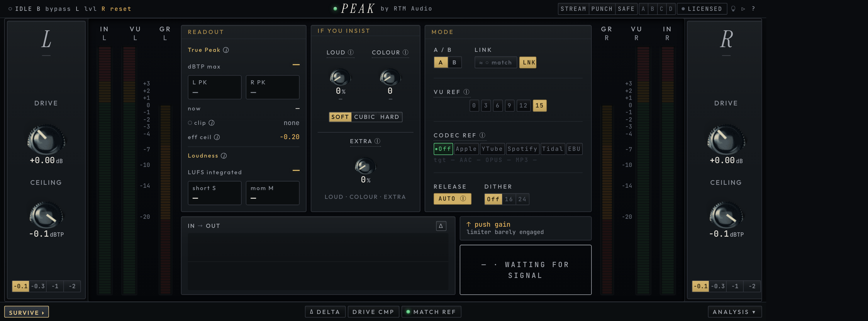Click the lightbulb icon in top bar
This screenshot has height=321, width=868.
[733, 9]
